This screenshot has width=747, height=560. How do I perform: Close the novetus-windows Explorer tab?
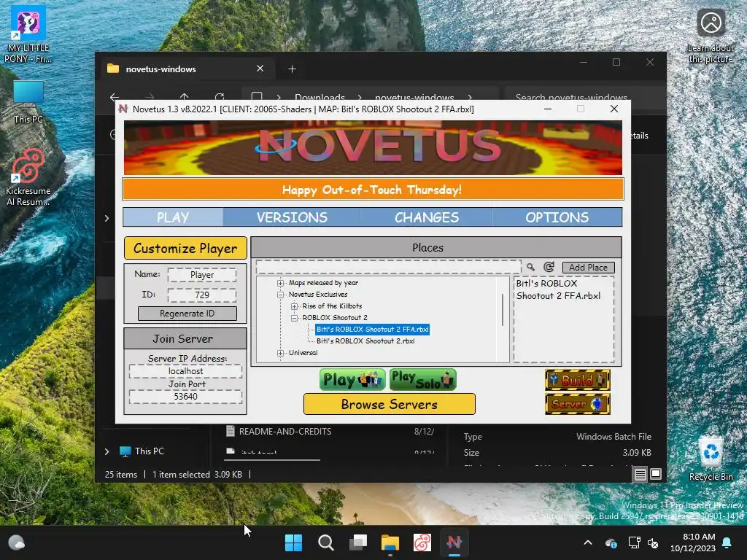[260, 69]
